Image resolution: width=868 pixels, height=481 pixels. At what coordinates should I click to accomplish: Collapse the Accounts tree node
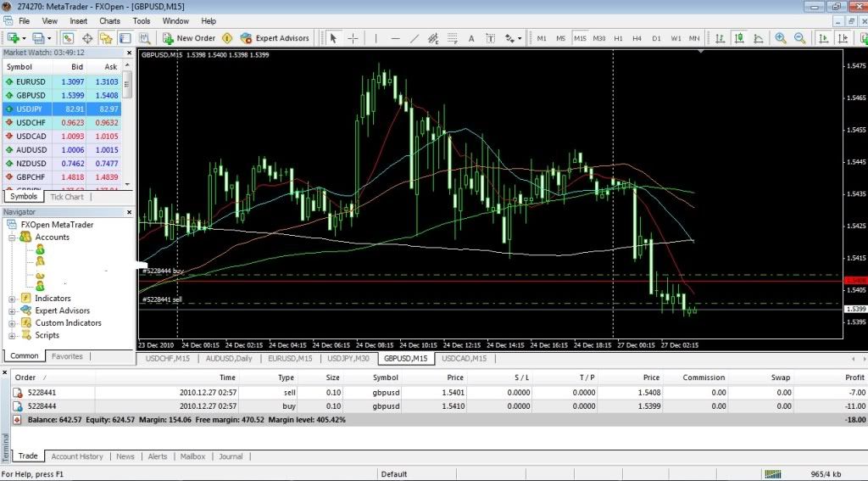pos(13,238)
